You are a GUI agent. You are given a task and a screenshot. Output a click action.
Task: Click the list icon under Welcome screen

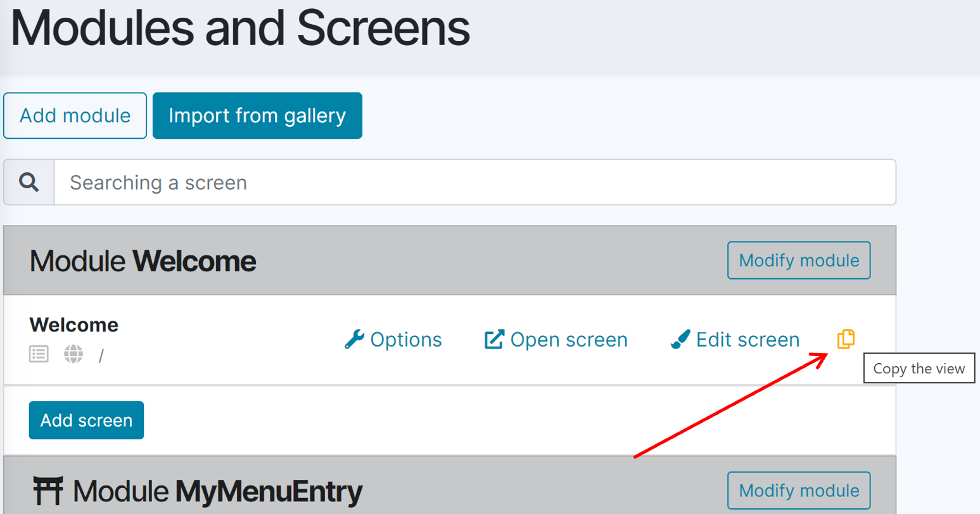pyautogui.click(x=39, y=354)
